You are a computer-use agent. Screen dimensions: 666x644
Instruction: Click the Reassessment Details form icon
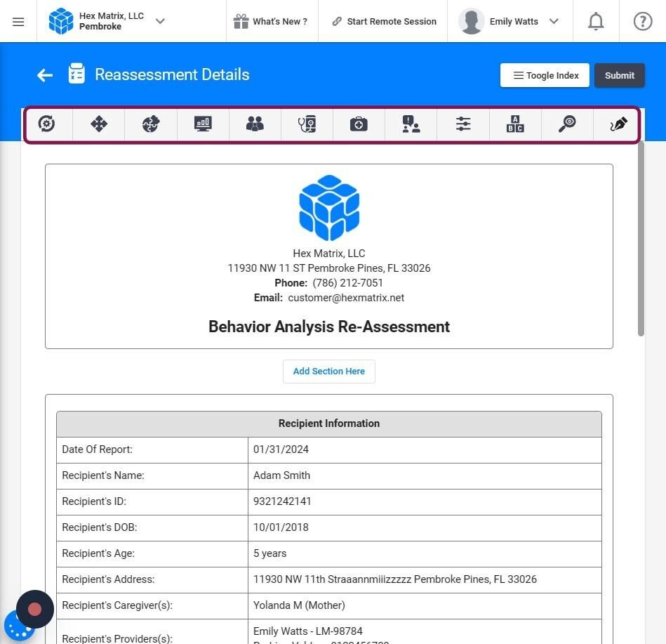pyautogui.click(x=76, y=73)
